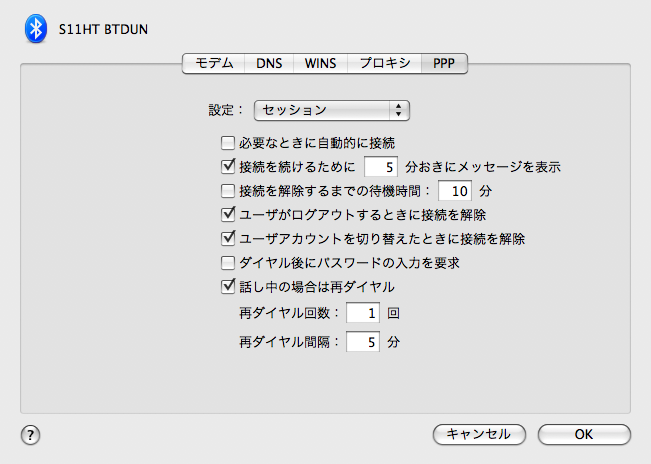The width and height of the screenshot is (651, 464).
Task: Click the 再ダイヤル回数 input field
Action: click(x=363, y=313)
